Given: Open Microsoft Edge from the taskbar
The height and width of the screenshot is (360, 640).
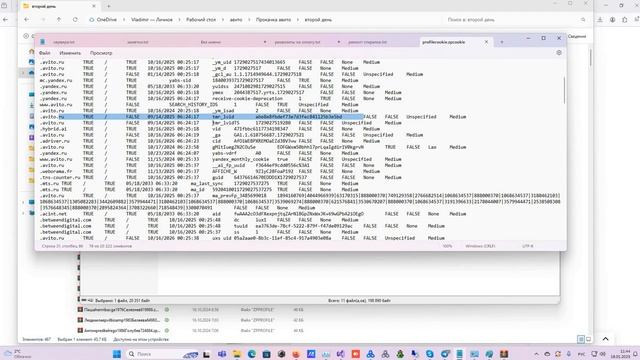Looking at the screenshot, I should [251, 354].
